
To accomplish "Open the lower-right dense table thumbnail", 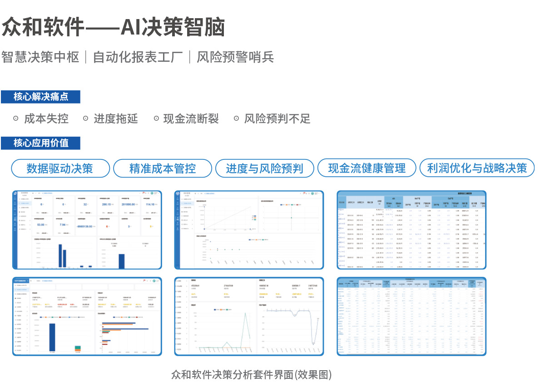I will coord(411,316).
